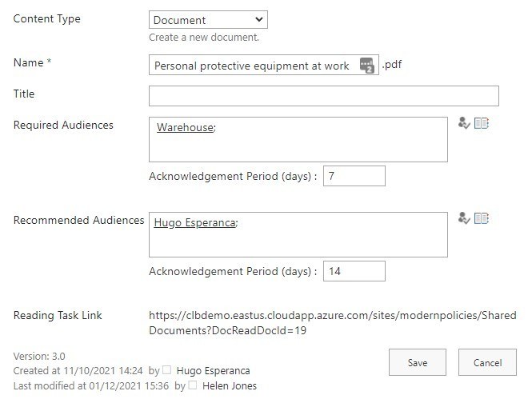Click the empty Title input field
The image size is (532, 407).
pyautogui.click(x=323, y=96)
